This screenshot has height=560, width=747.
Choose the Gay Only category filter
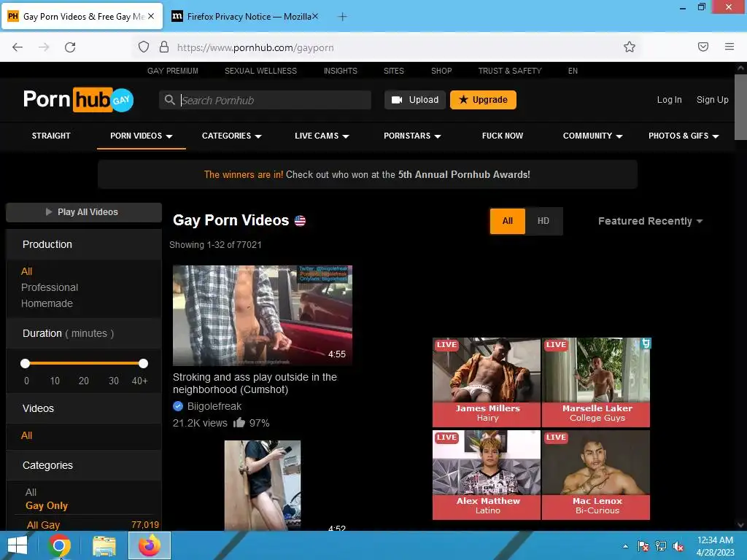click(47, 506)
